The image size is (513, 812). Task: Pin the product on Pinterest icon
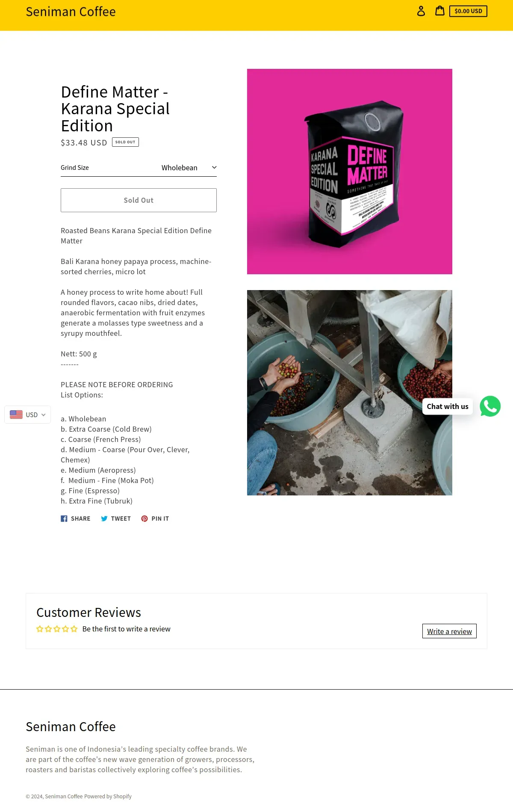144,519
